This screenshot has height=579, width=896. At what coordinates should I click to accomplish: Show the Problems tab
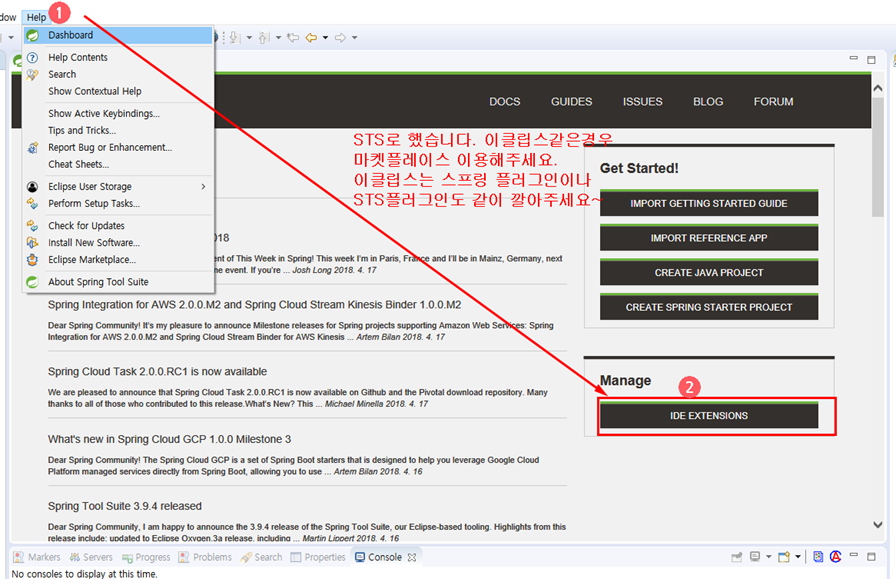(205, 557)
